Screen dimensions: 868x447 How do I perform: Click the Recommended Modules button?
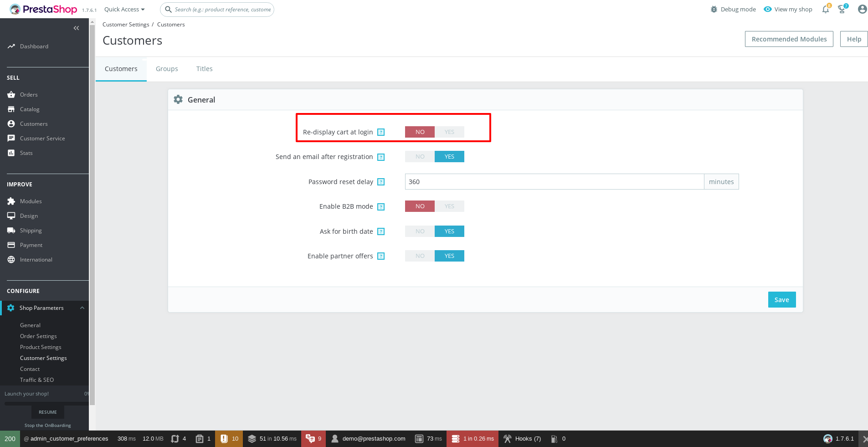(789, 39)
